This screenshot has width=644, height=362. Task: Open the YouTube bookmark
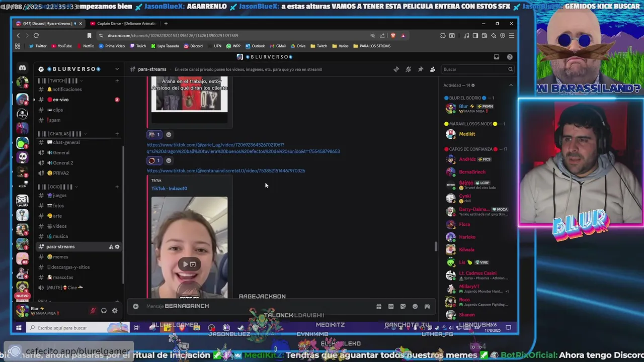pos(61,46)
